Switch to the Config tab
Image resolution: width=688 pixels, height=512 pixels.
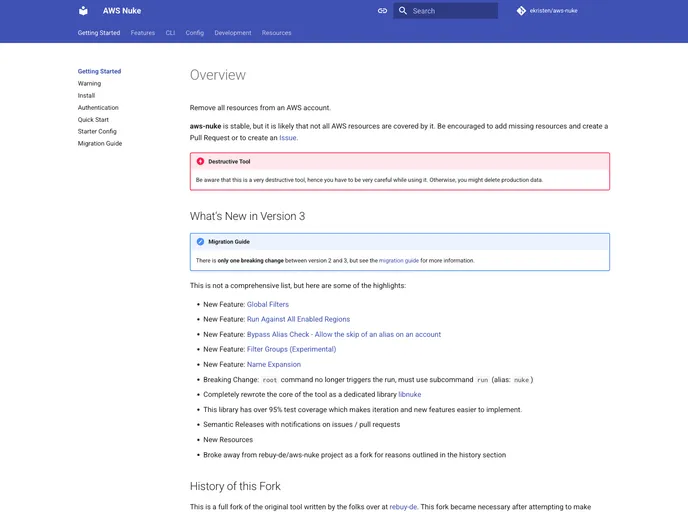coord(194,33)
